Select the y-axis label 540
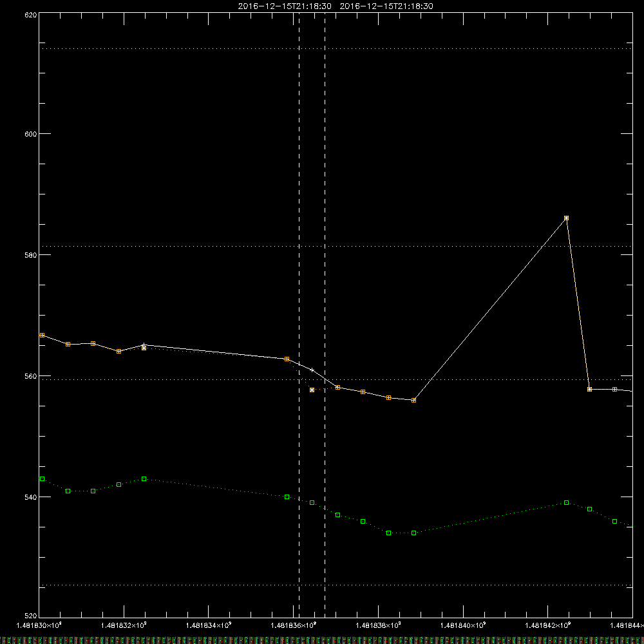The height and width of the screenshot is (644, 644). [x=31, y=497]
